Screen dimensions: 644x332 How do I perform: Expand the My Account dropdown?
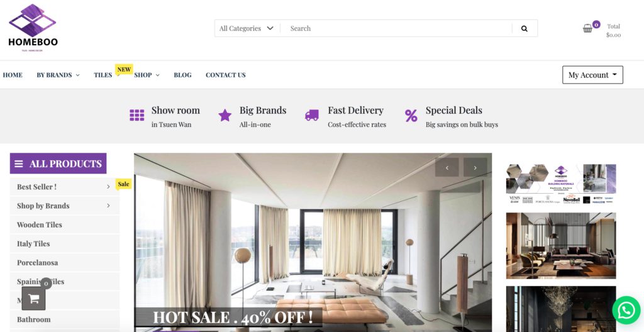592,75
